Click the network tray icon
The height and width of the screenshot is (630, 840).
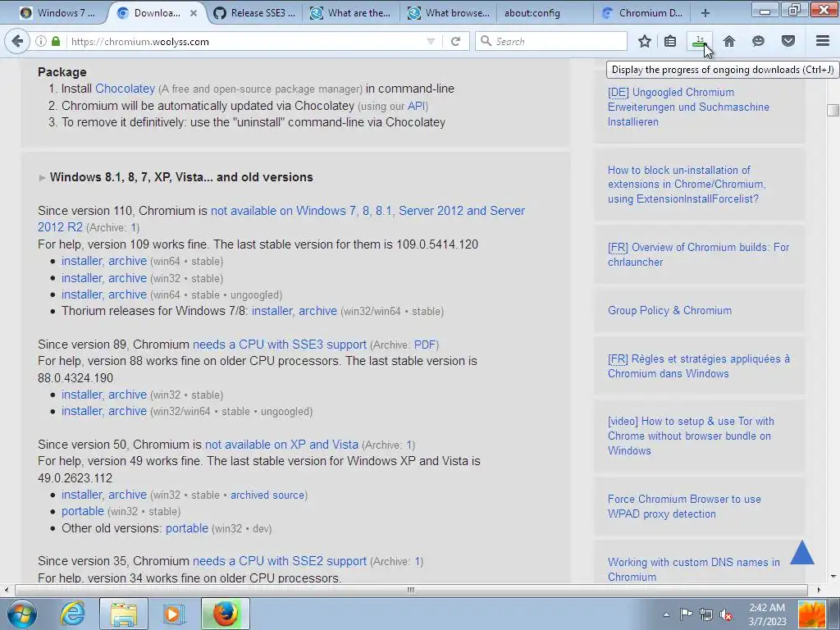pos(706,614)
